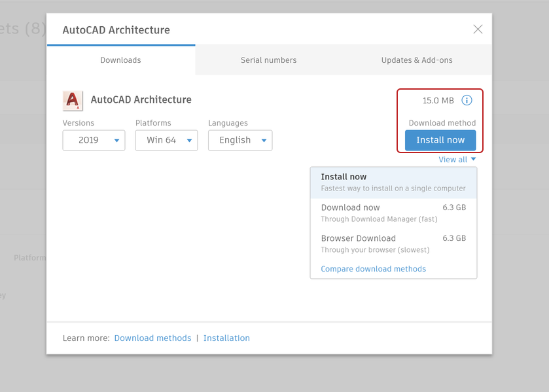The image size is (549, 392).
Task: Open the Compare download methods link
Action: (373, 268)
